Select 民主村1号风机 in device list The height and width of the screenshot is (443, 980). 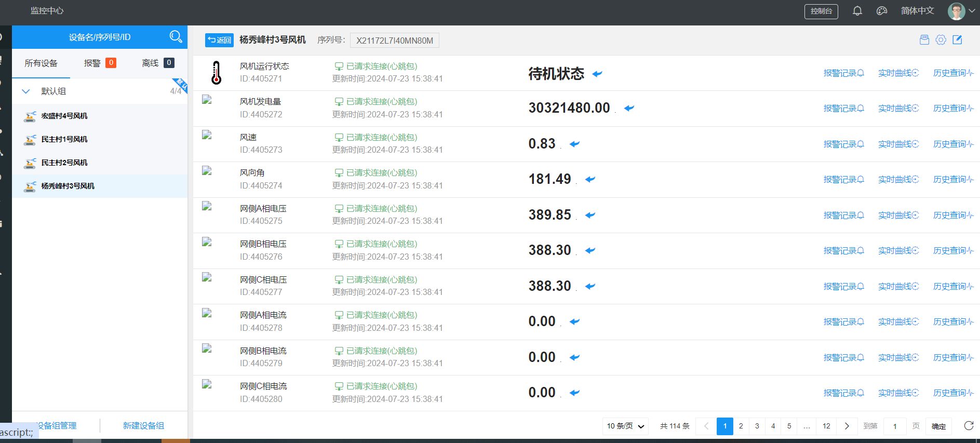pos(100,139)
